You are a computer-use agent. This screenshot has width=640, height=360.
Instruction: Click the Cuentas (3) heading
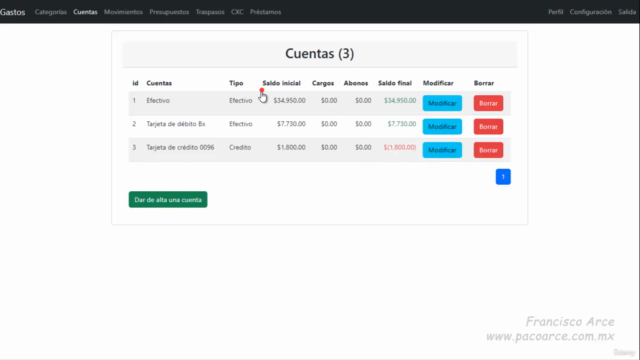coord(320,53)
